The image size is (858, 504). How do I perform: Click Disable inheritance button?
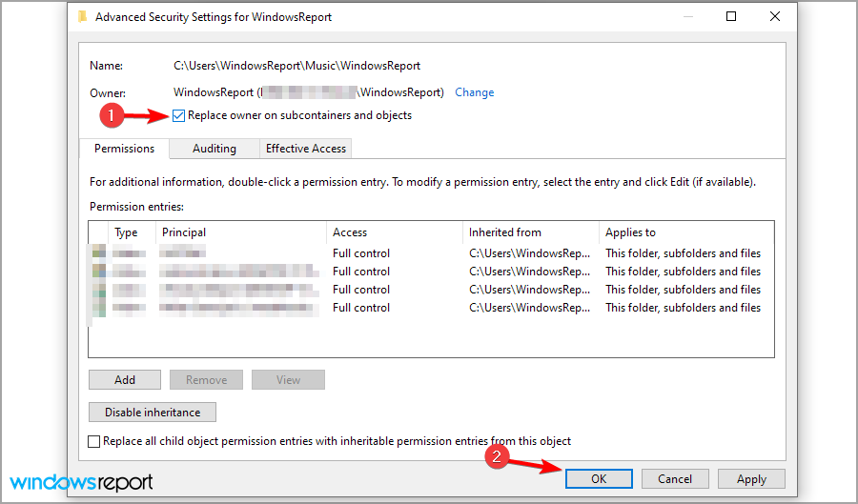pyautogui.click(x=153, y=413)
